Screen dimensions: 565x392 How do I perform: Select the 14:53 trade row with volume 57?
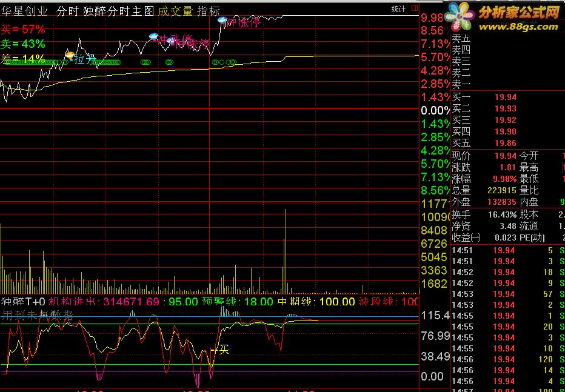pos(507,294)
